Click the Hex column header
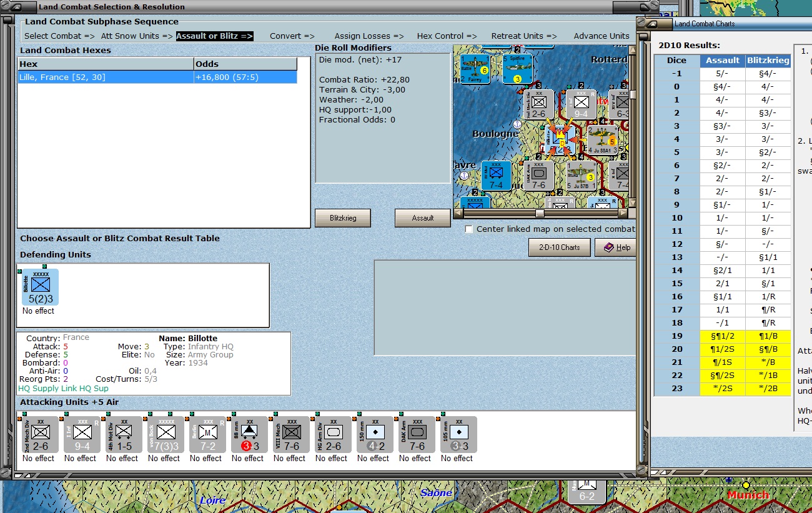The image size is (812, 513). coord(106,64)
